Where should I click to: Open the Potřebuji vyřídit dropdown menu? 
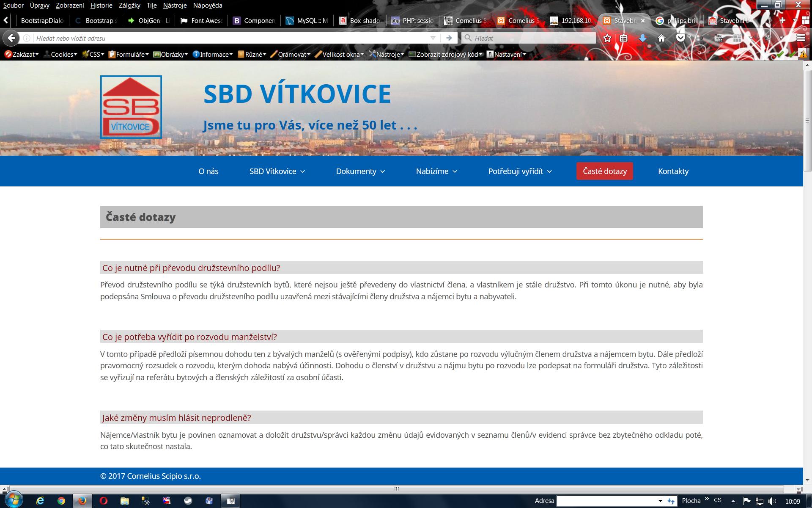[520, 171]
